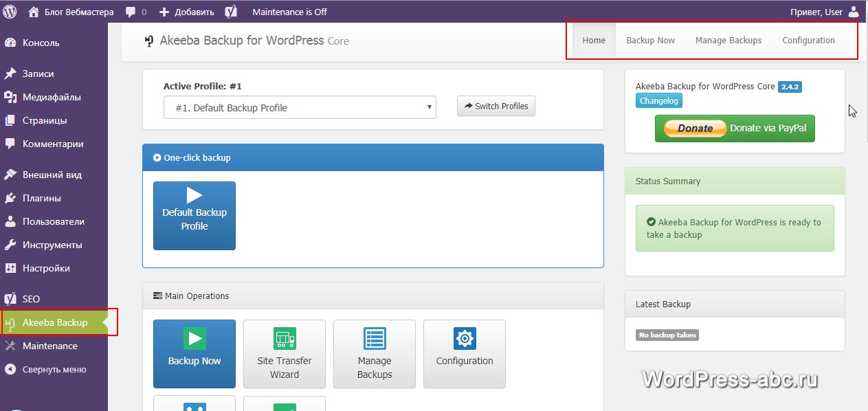Screen dimensions: 868x411
Task: Click the One-click backup panel header
Action: click(373, 157)
